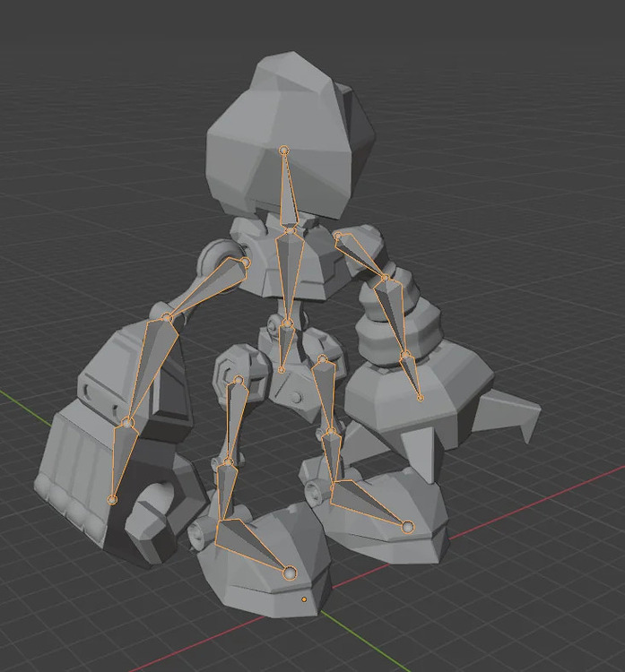Select the upper arm bone of the fist arm
The width and height of the screenshot is (625, 672).
click(x=210, y=287)
